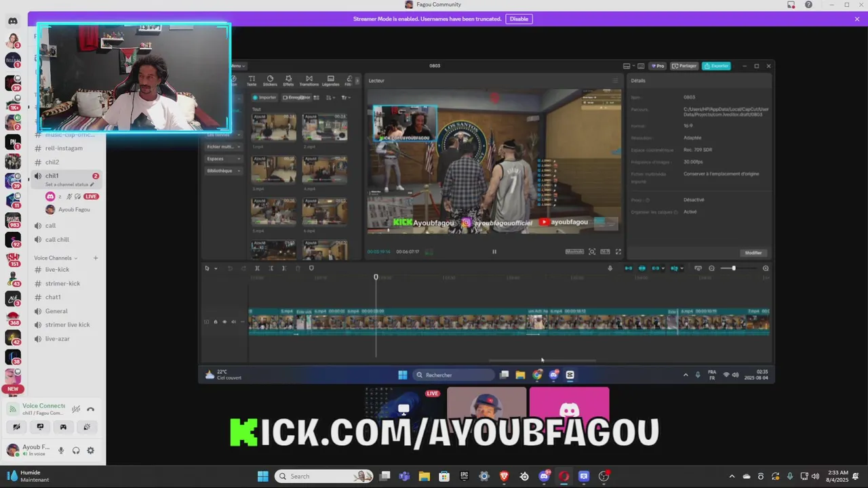
Task: Open Discord user settings gear
Action: [90, 451]
